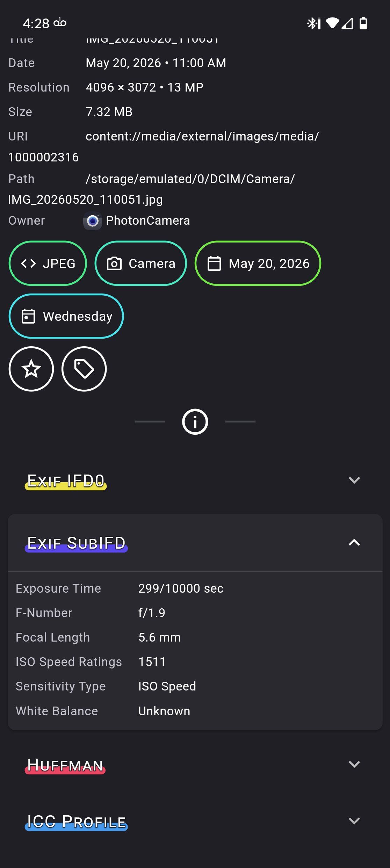This screenshot has height=868, width=390.
Task: Tap calendar icon in May 20, 2026 chip
Action: coord(214,263)
